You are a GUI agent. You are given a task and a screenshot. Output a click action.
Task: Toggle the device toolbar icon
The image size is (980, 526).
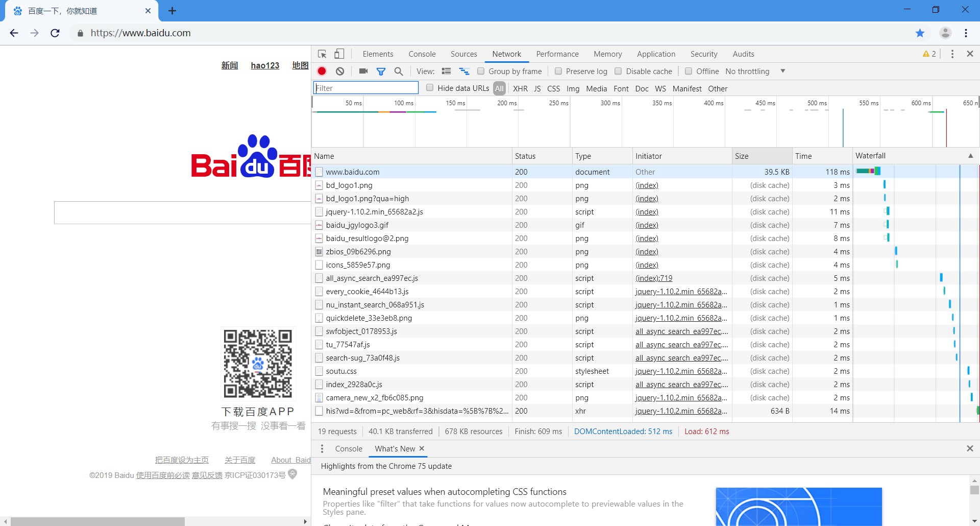[x=339, y=54]
